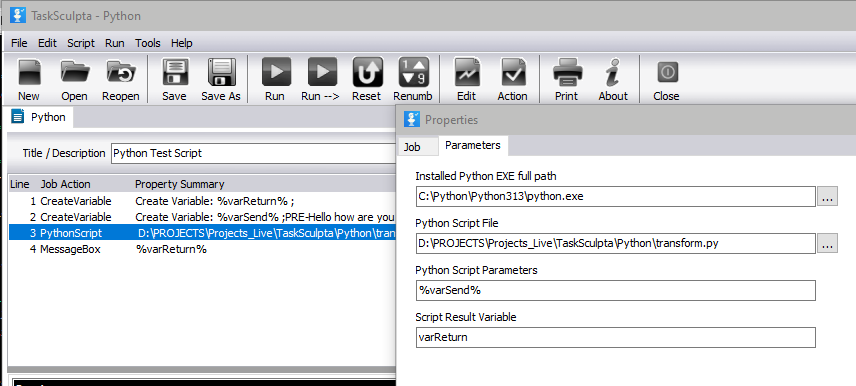Viewport: 856px width, 386px height.
Task: Open the Script menu
Action: coord(81,43)
